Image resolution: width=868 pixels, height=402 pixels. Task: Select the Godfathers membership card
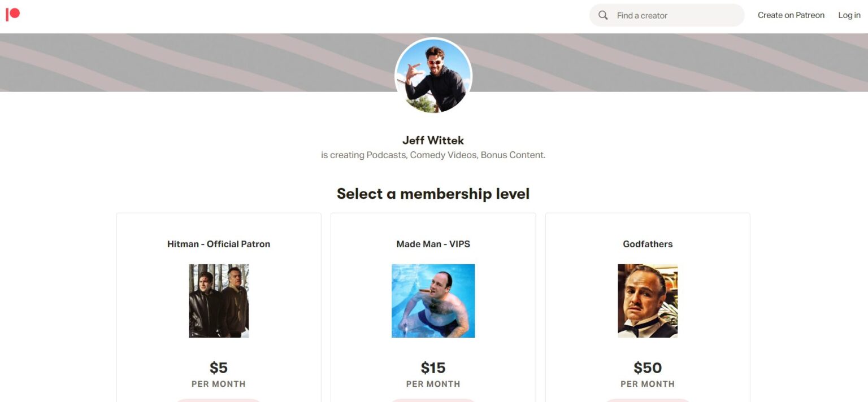[x=648, y=243]
